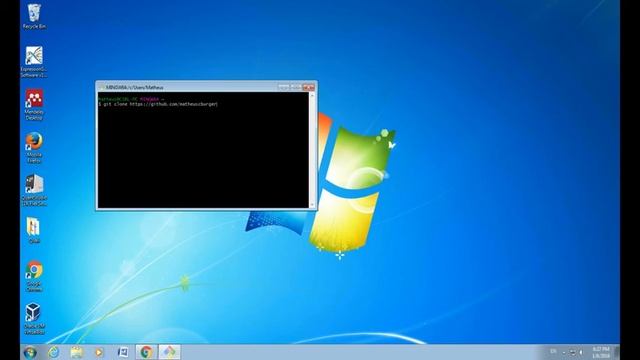The image size is (640, 360).
Task: Select the Git Bash taskbar button
Action: tap(169, 352)
